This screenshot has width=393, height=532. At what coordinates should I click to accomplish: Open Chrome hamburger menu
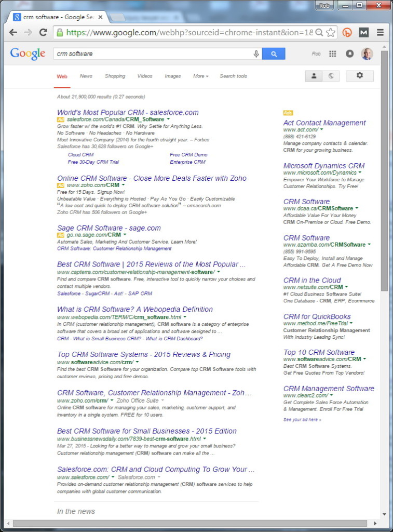point(381,33)
